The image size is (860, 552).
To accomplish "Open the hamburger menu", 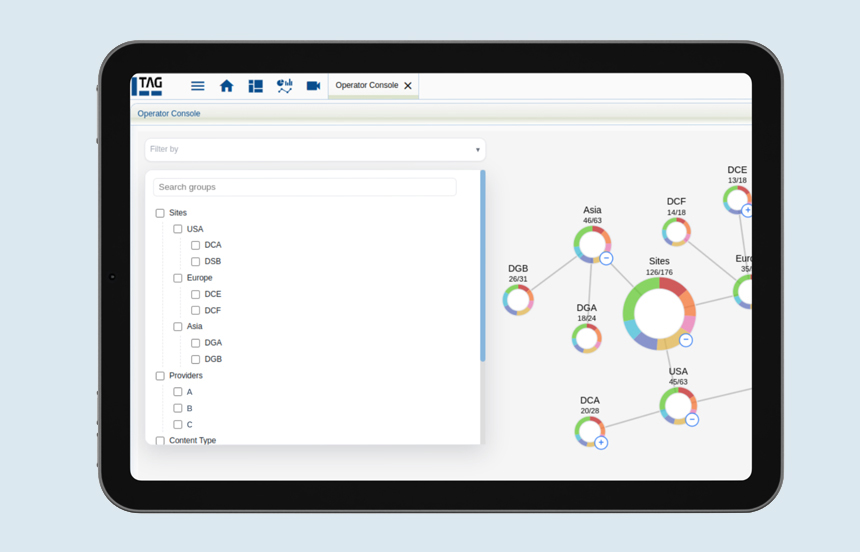I will tap(198, 86).
